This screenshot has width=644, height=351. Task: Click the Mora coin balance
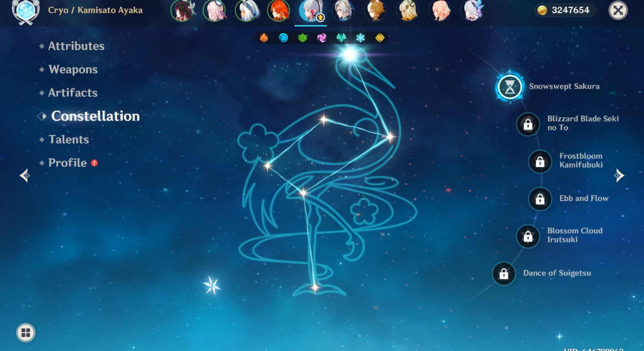click(x=565, y=10)
